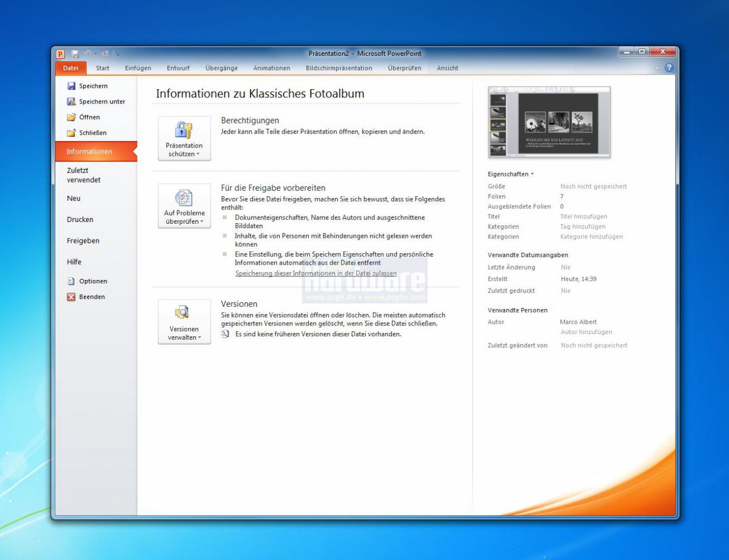Click the presentation preview thumbnail
The height and width of the screenshot is (560, 729).
[550, 122]
